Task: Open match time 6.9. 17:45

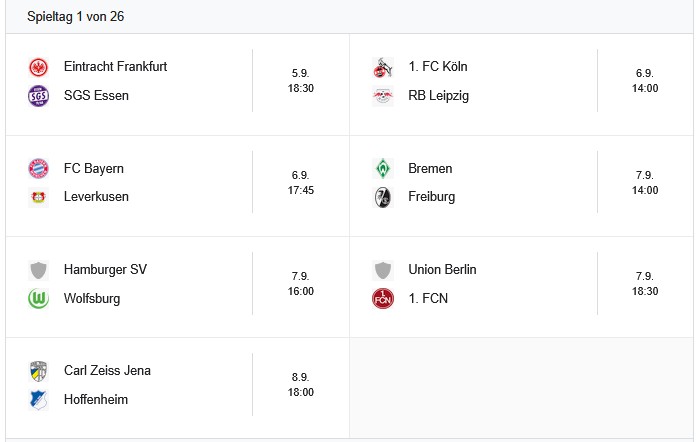Action: coord(301,182)
